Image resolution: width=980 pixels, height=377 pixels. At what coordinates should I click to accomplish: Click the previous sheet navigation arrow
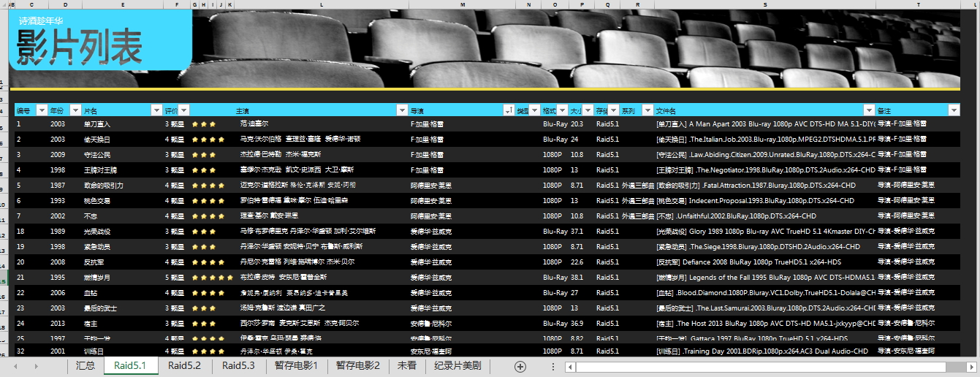(x=15, y=366)
